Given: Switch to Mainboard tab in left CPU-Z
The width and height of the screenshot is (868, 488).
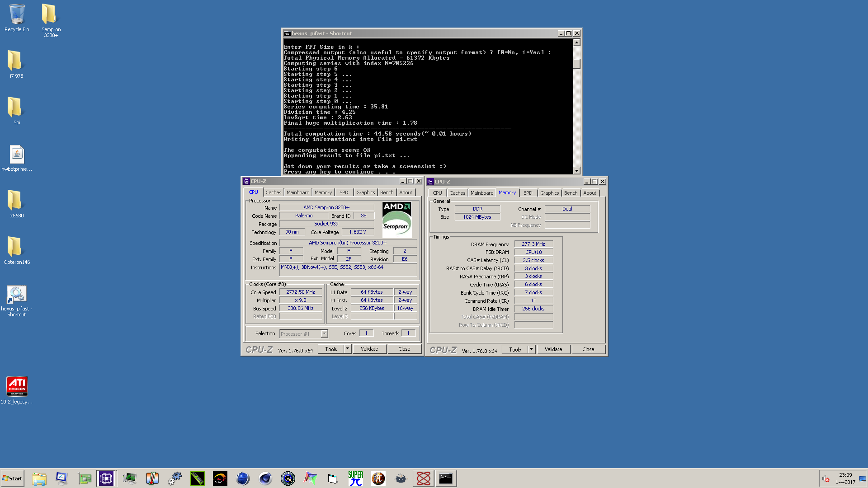Looking at the screenshot, I should [x=298, y=192].
